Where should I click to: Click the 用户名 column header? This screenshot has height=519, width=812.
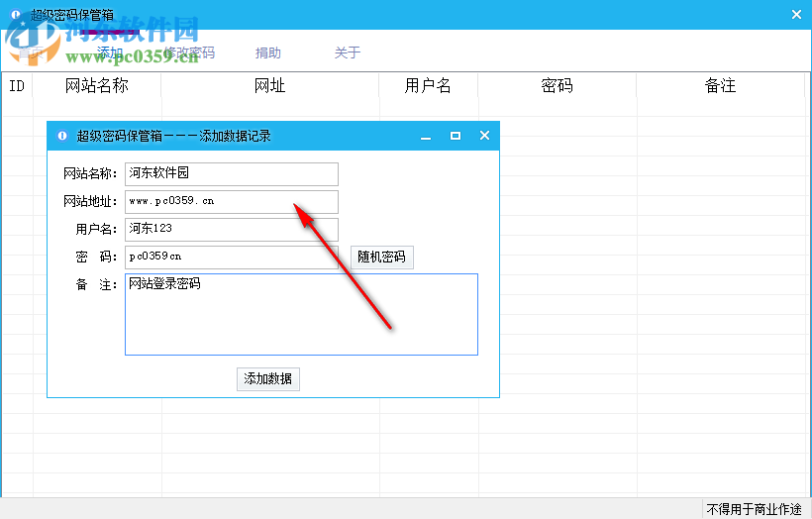tap(429, 85)
